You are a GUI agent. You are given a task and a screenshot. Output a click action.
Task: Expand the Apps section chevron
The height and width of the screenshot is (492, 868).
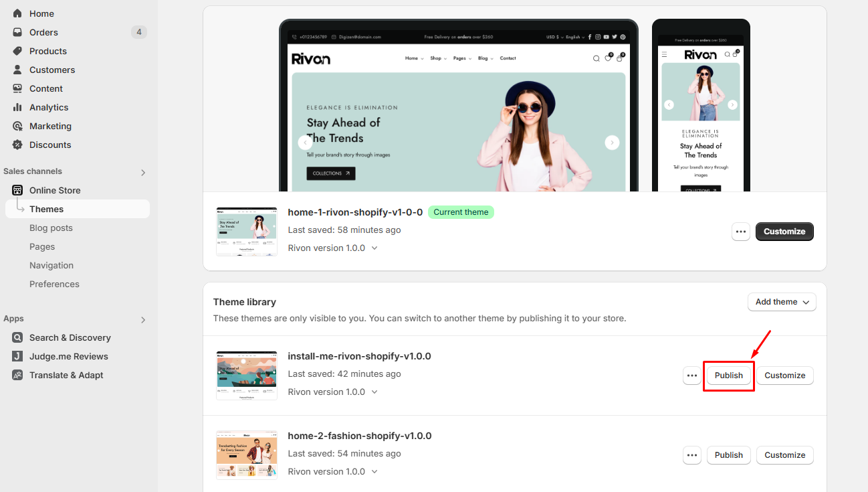(142, 320)
